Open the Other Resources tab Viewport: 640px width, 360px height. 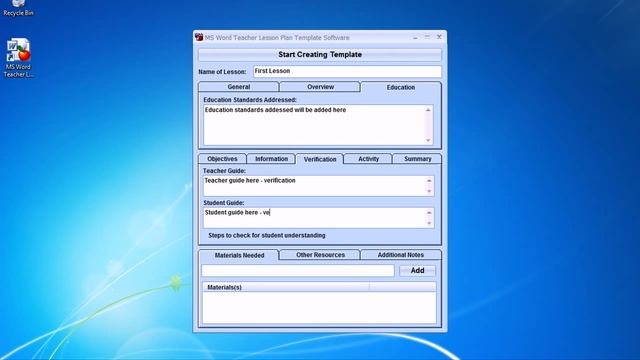tap(320, 255)
